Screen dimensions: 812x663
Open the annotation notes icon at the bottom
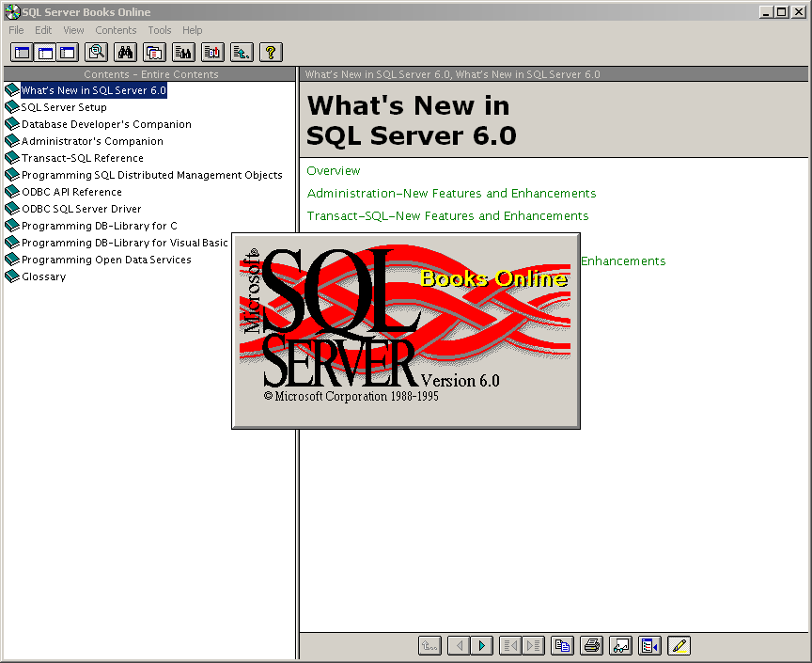coord(649,645)
